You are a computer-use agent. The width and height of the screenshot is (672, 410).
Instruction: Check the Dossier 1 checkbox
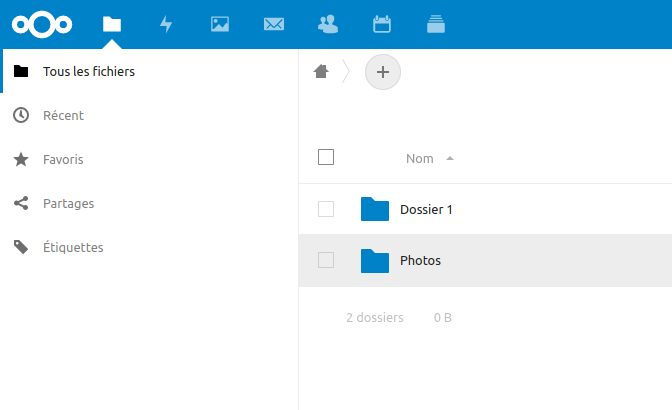[326, 209]
